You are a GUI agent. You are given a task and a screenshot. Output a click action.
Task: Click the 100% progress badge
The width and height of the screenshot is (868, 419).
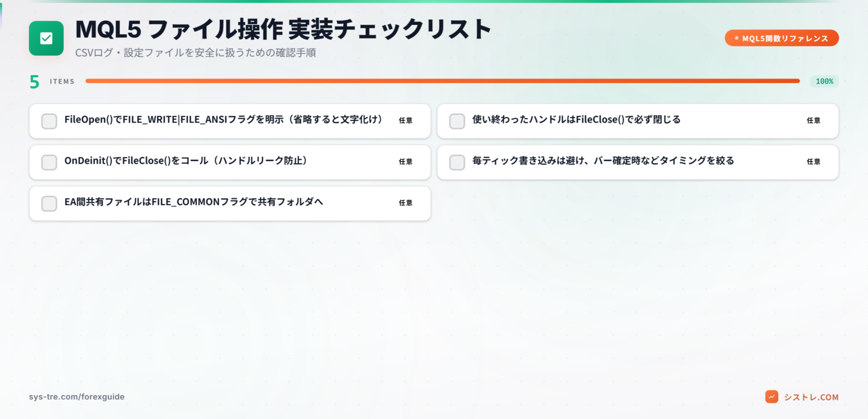(824, 81)
